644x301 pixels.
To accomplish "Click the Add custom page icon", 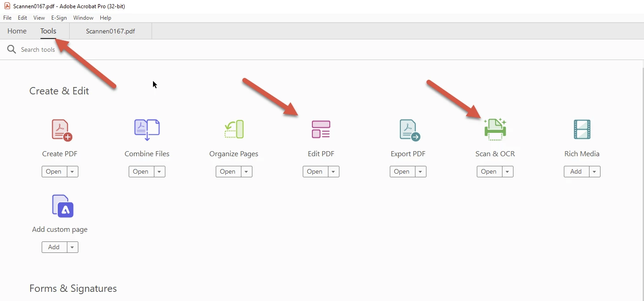I will tap(63, 206).
